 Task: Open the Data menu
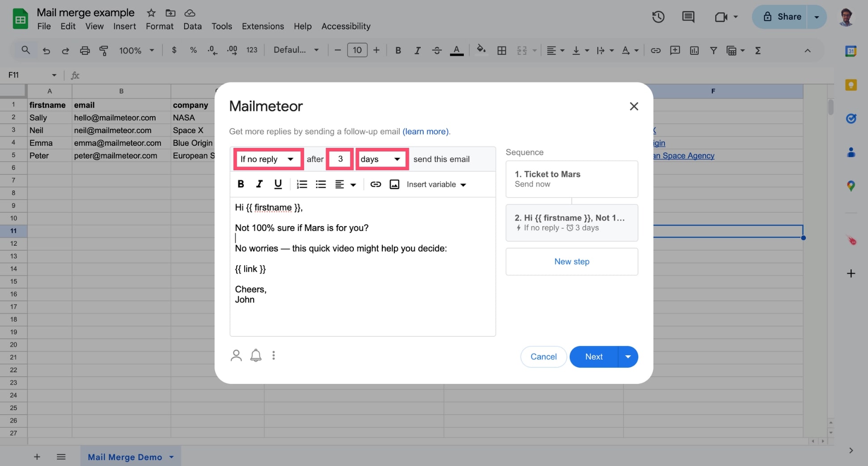click(x=192, y=26)
